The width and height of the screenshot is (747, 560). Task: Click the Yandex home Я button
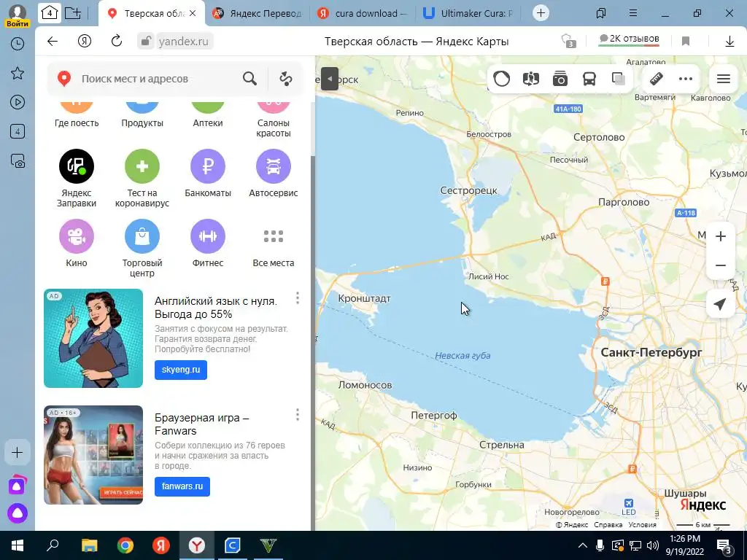click(x=85, y=42)
